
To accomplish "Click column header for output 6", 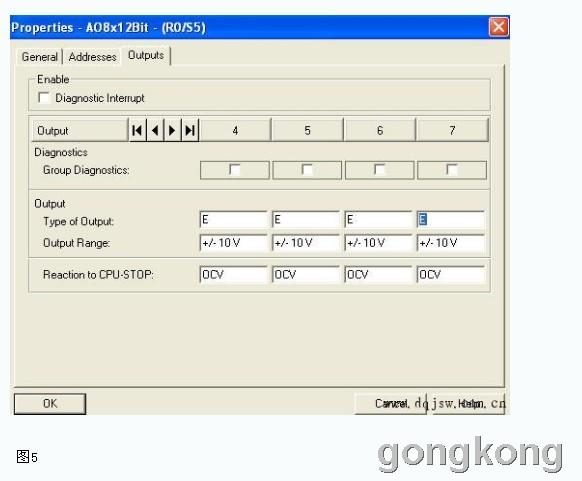I will point(379,130).
